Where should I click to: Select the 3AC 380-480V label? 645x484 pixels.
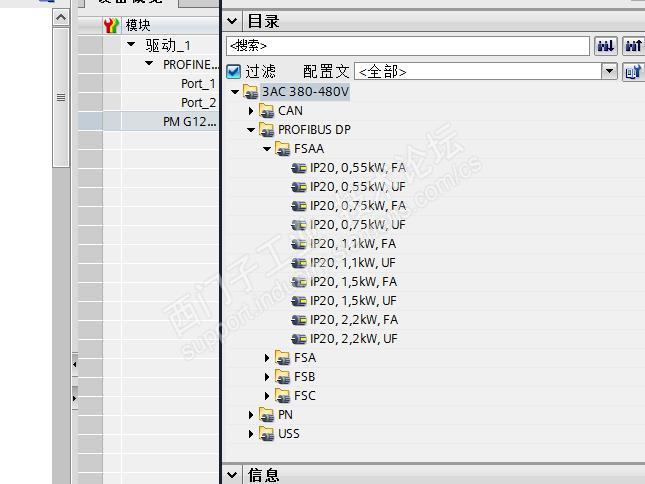click(x=305, y=92)
